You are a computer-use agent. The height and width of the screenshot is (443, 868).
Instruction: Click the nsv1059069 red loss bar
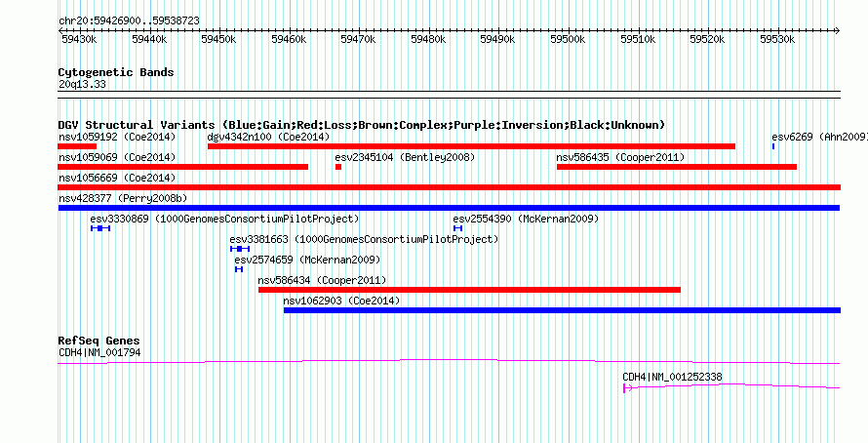click(x=182, y=167)
